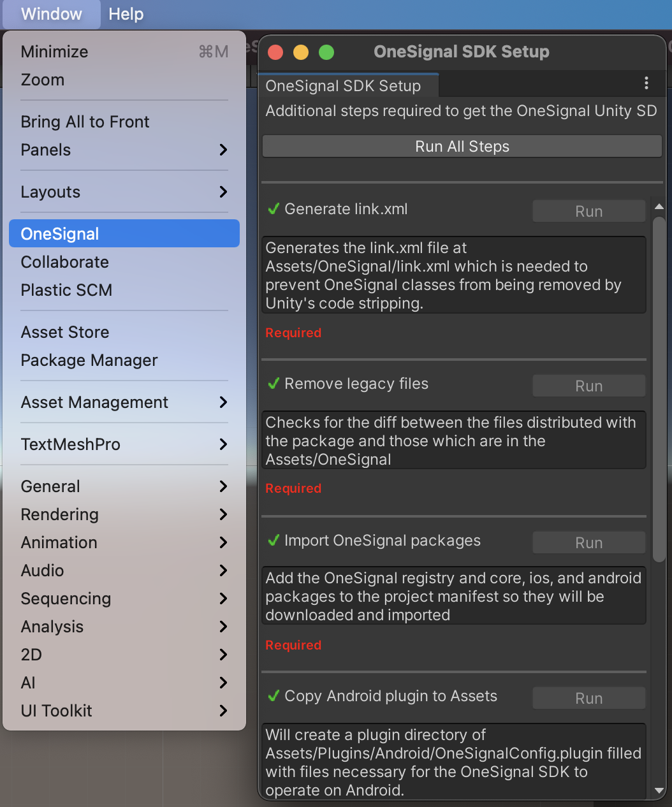
Task: Open the three-dot options menu in OneSignal panel
Action: 646,83
